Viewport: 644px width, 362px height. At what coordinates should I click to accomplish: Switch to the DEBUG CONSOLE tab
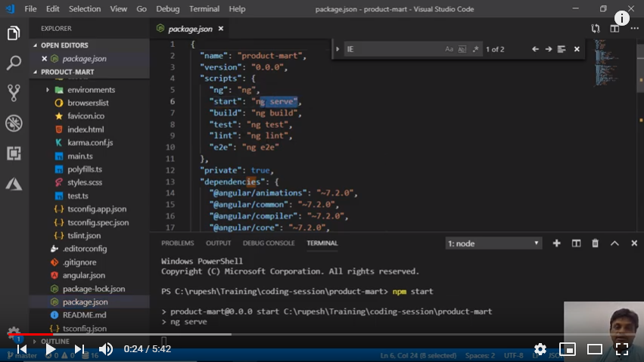[x=269, y=243]
